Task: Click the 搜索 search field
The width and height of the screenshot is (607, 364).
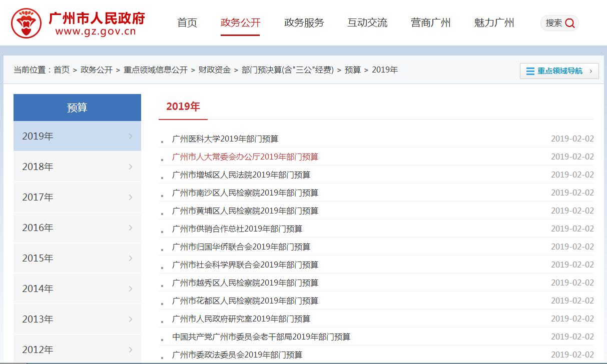Action: tap(553, 23)
